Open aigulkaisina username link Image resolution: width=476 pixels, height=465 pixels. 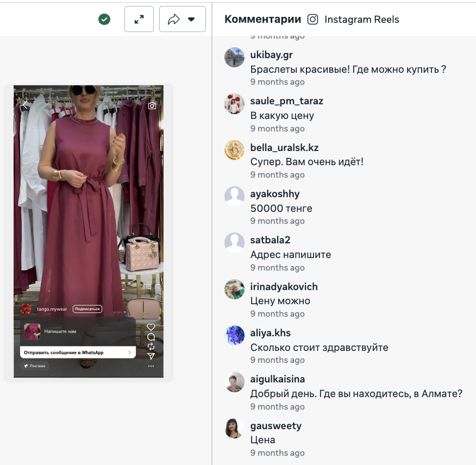(278, 379)
